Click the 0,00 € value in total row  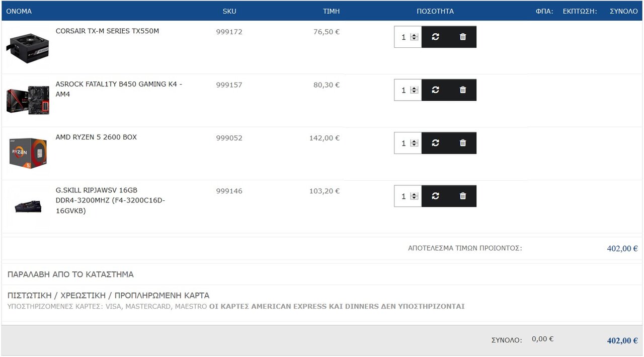click(542, 339)
